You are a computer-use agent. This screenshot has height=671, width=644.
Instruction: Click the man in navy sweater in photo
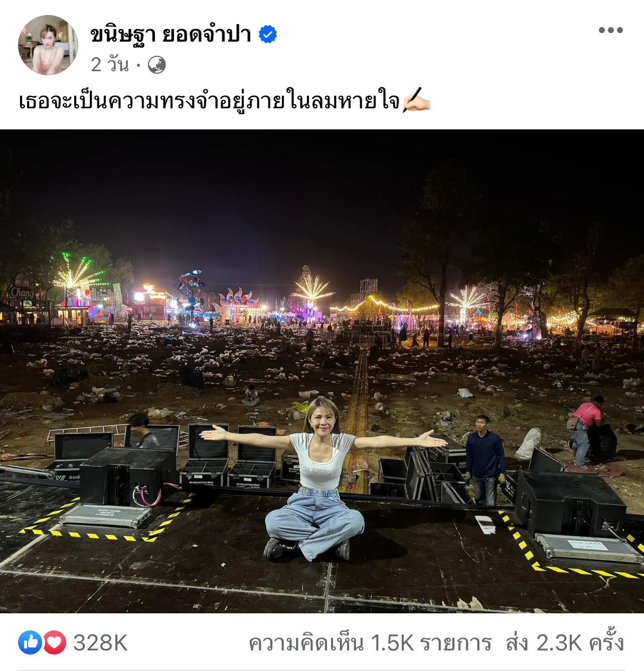pos(485,460)
